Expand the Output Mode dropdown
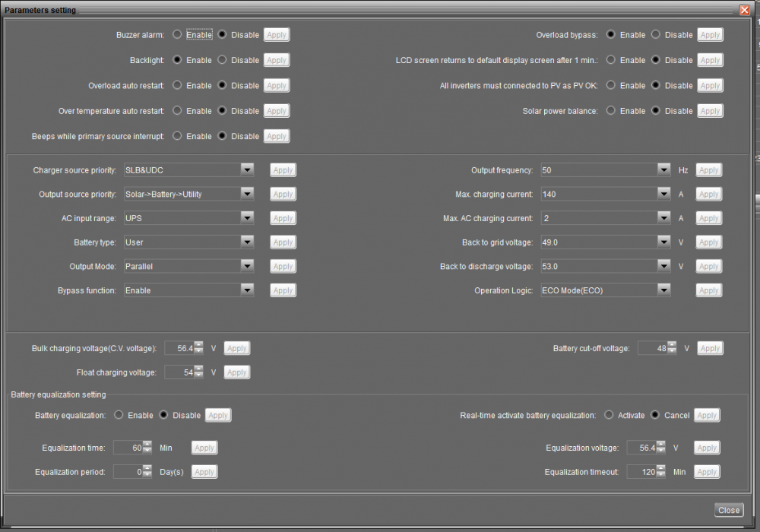Viewport: 760px width, 532px height. (x=247, y=266)
